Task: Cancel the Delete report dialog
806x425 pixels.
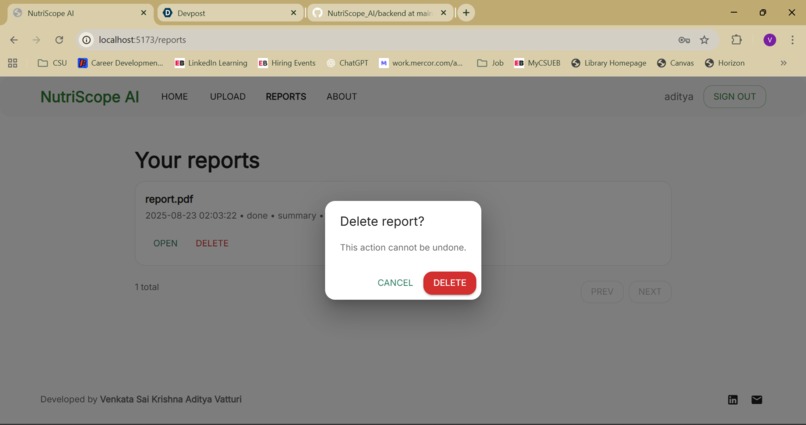Action: point(395,283)
